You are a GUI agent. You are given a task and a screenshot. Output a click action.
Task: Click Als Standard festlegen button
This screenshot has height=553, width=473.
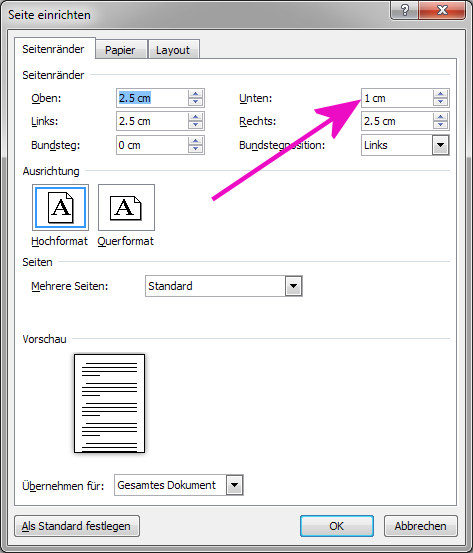(x=77, y=526)
